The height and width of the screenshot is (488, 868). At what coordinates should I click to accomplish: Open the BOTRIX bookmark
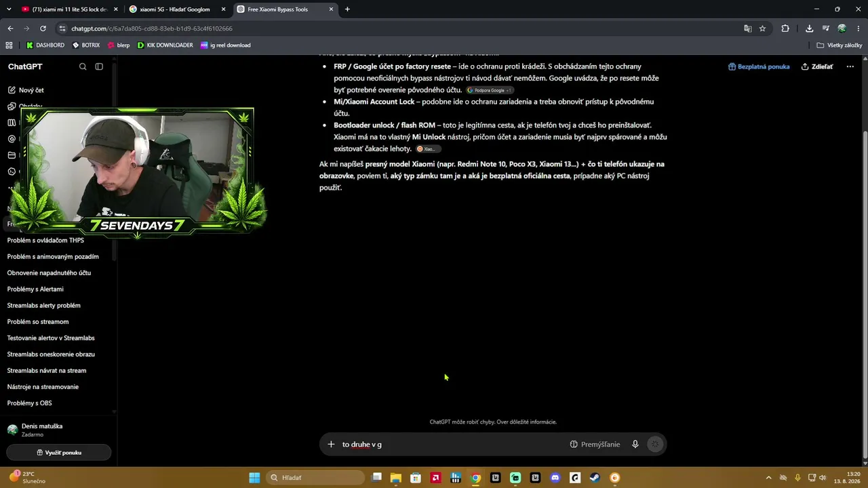[x=85, y=45]
